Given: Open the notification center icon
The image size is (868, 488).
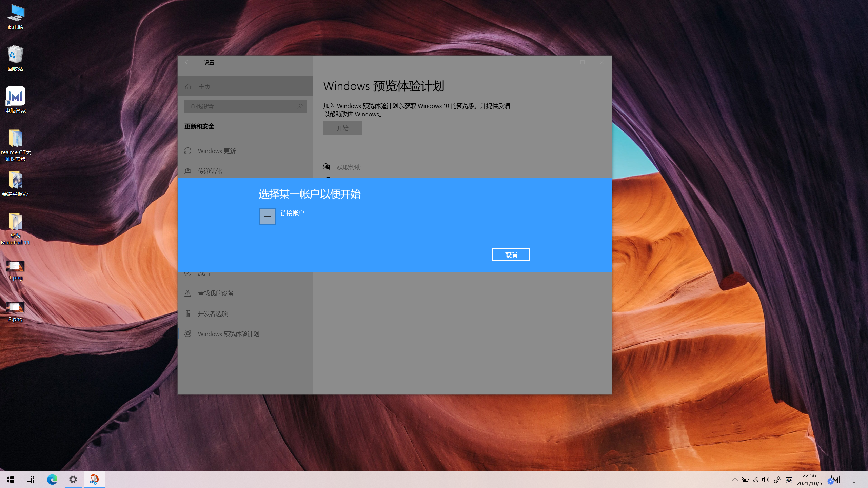Looking at the screenshot, I should tap(854, 480).
